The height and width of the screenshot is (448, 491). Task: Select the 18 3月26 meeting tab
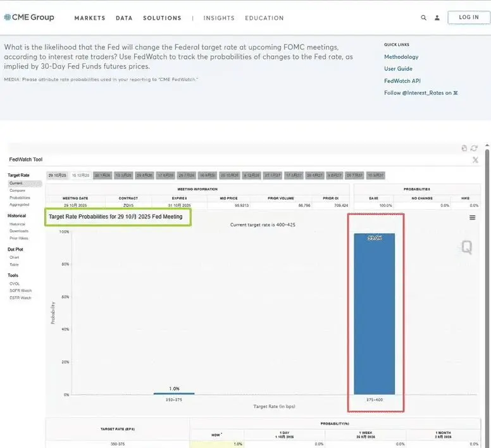123,175
